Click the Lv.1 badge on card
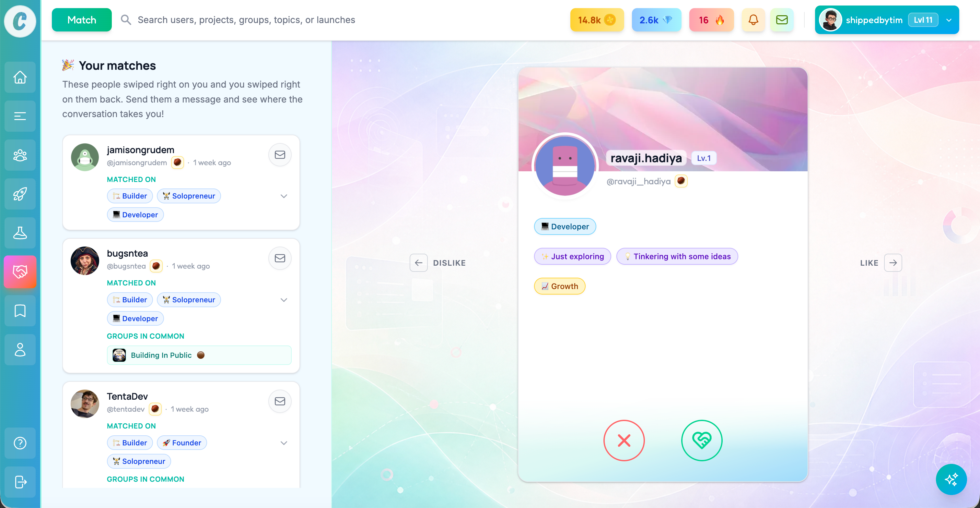Image resolution: width=980 pixels, height=508 pixels. coord(704,158)
